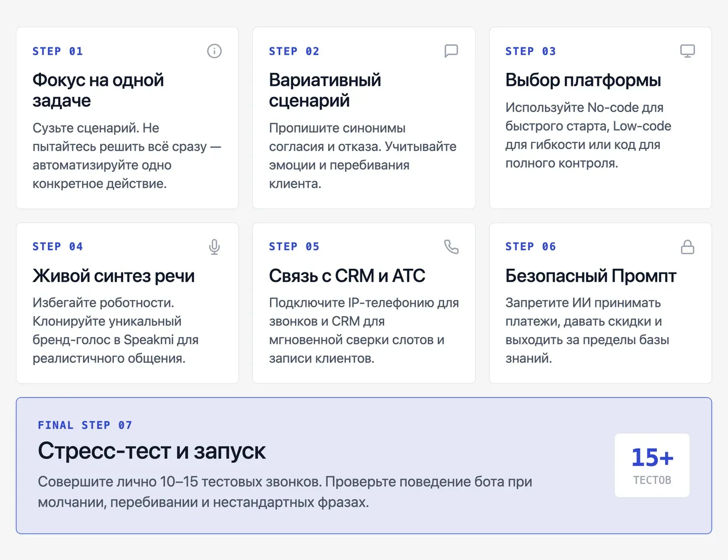Screen dimensions: 728x560
Task: Click the chat bubble icon in Step 02
Action: point(451,51)
